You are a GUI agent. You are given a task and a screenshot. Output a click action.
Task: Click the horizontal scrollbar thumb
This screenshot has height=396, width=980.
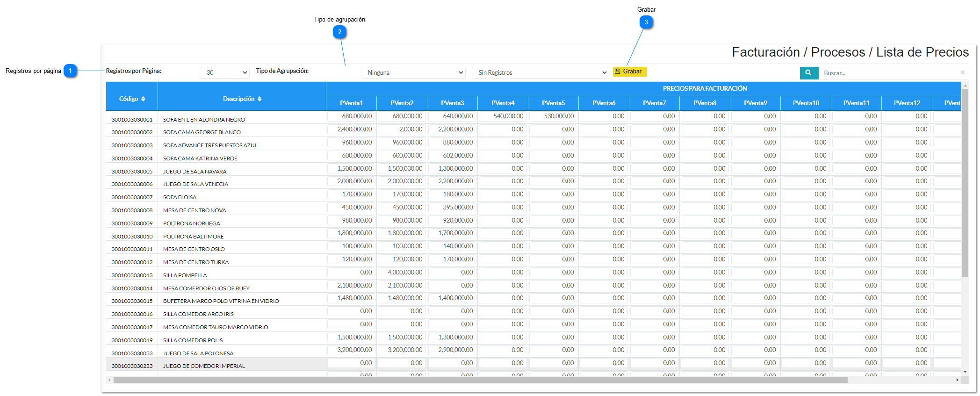pos(480,380)
